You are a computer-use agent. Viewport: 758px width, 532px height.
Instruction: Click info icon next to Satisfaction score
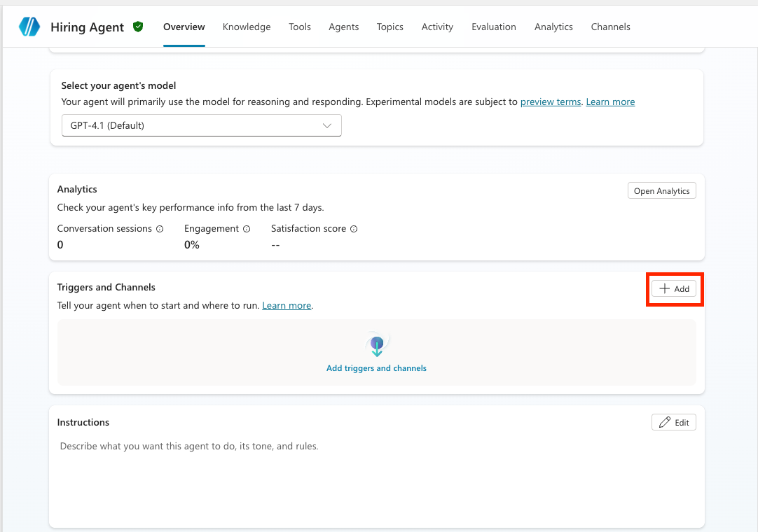click(354, 229)
